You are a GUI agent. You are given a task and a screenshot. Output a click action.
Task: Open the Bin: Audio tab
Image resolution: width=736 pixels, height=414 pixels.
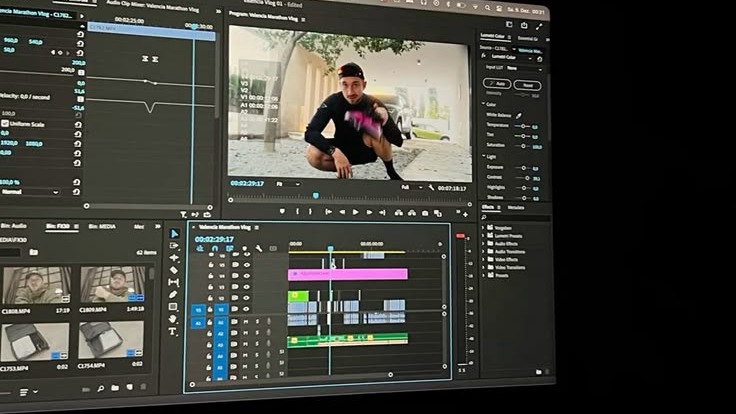(x=13, y=226)
